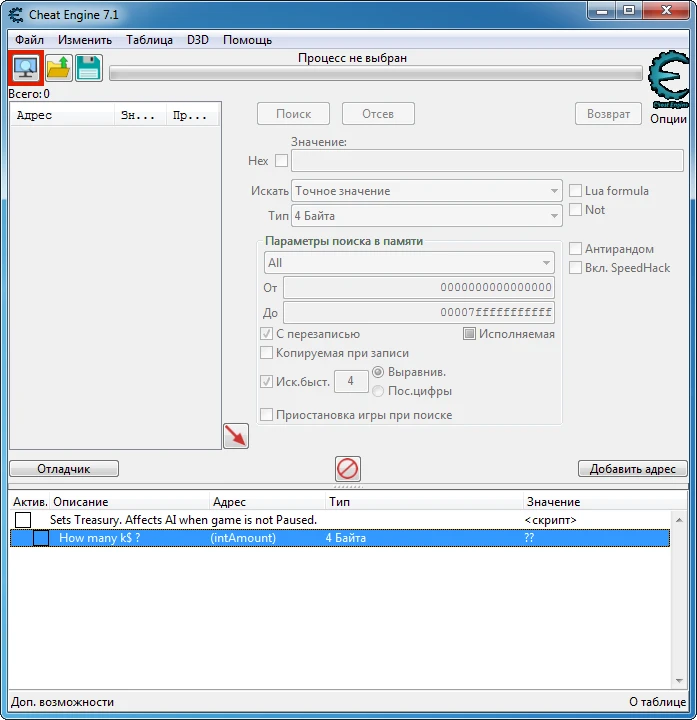Click the Поиск button
The height and width of the screenshot is (720, 697).
[293, 113]
